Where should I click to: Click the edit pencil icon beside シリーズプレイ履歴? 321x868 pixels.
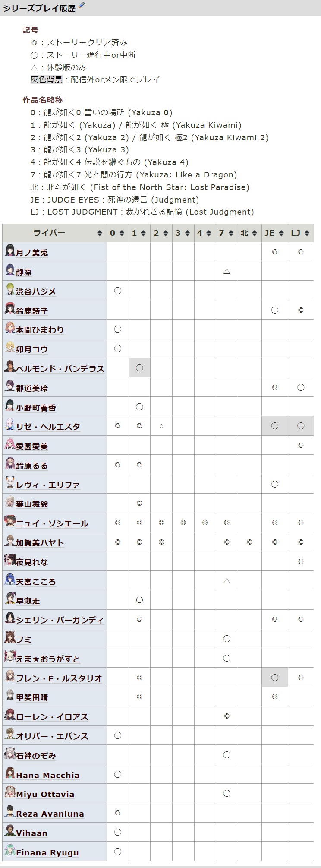click(81, 6)
